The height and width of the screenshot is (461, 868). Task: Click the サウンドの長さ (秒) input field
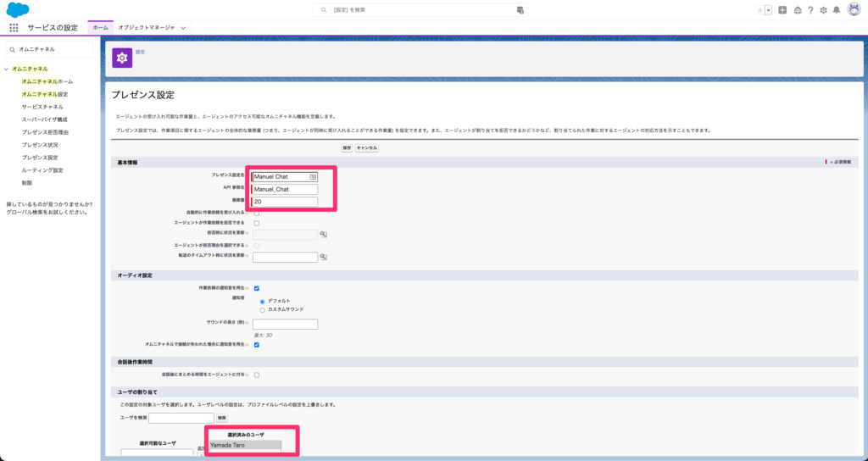pos(285,324)
